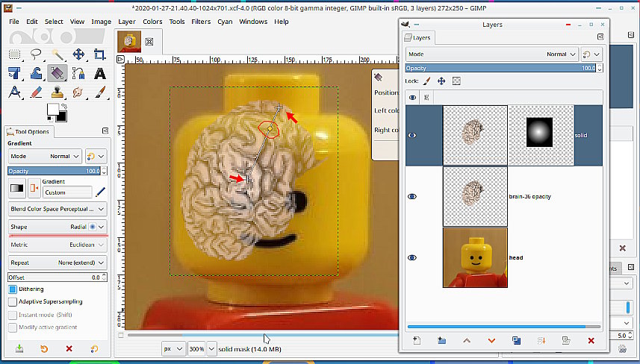Disable the Dithering checkbox
The width and height of the screenshot is (640, 364).
pos(13,289)
